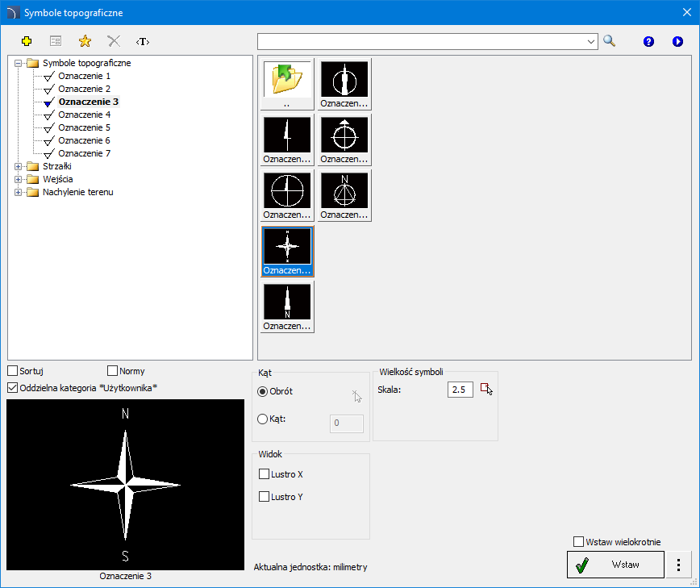
Task: Open the search combo box dropdown
Action: (591, 41)
